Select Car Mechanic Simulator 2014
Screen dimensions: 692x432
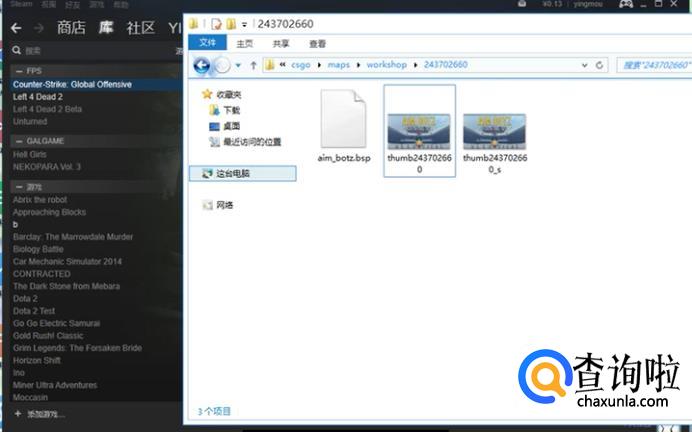click(67, 262)
